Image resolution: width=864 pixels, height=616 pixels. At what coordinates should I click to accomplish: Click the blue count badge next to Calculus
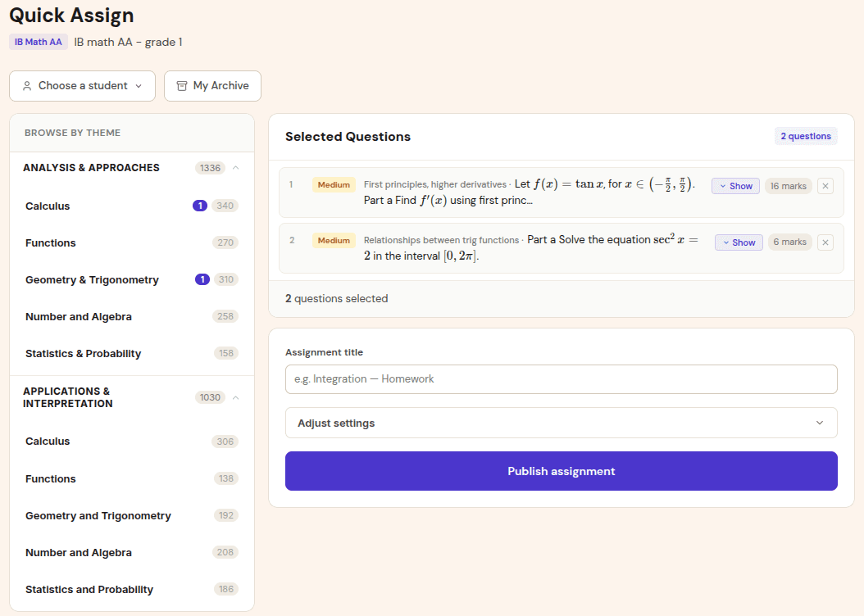pyautogui.click(x=199, y=206)
